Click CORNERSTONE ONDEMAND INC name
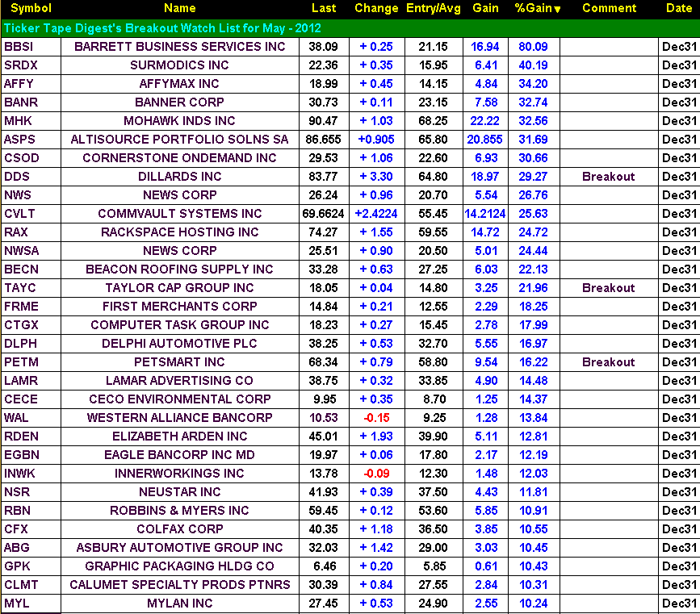 (179, 158)
